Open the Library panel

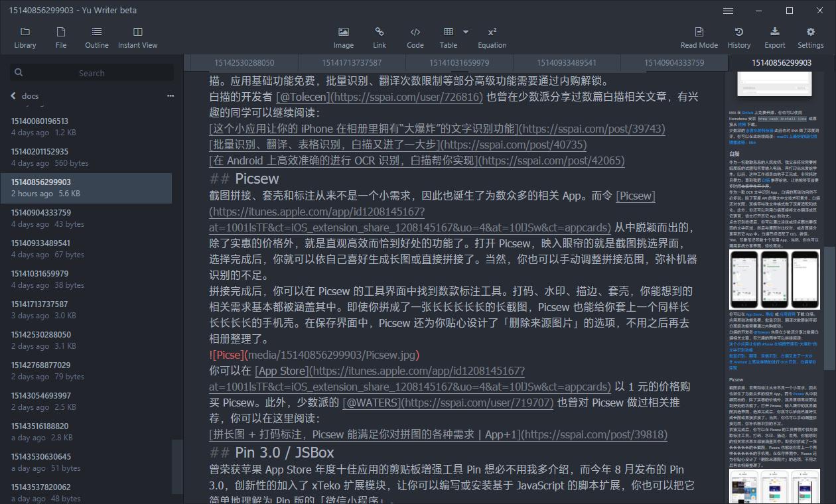(25, 38)
